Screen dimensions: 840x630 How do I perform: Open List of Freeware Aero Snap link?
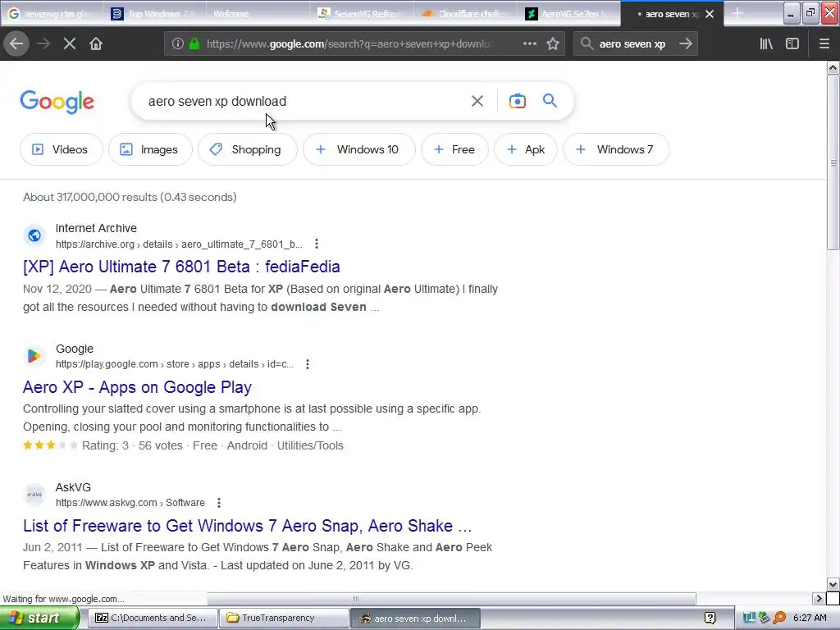(x=248, y=526)
